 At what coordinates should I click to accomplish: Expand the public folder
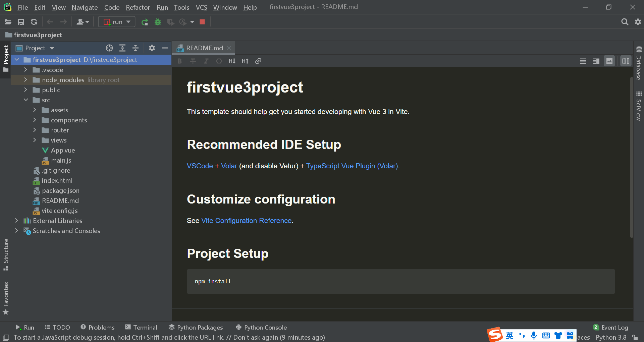pyautogui.click(x=25, y=90)
